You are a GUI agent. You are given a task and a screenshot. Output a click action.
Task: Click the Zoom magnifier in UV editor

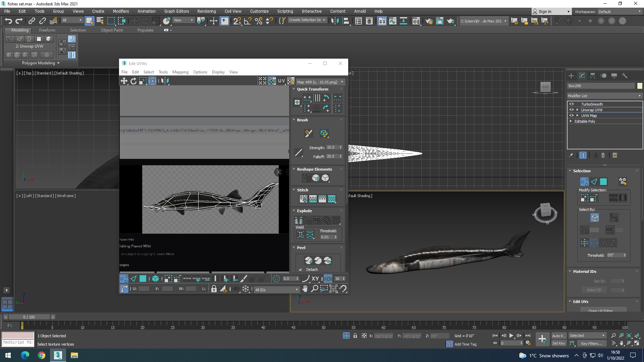coord(314,289)
